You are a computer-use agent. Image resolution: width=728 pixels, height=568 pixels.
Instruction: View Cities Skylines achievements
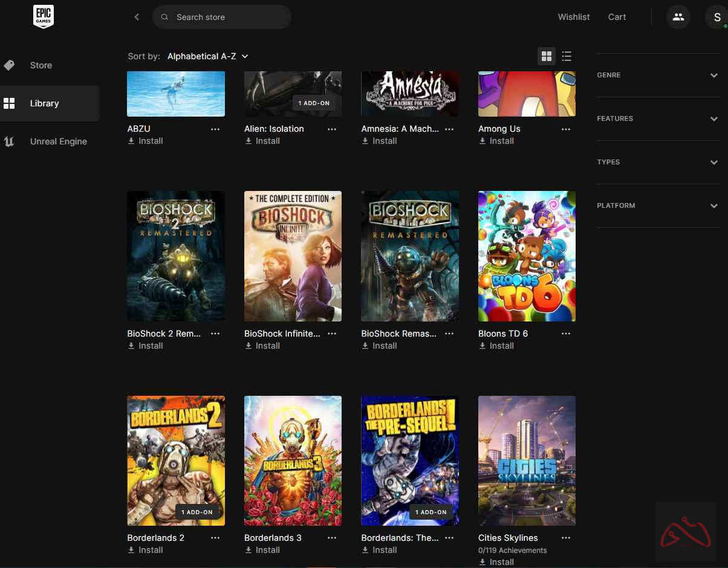click(x=512, y=550)
